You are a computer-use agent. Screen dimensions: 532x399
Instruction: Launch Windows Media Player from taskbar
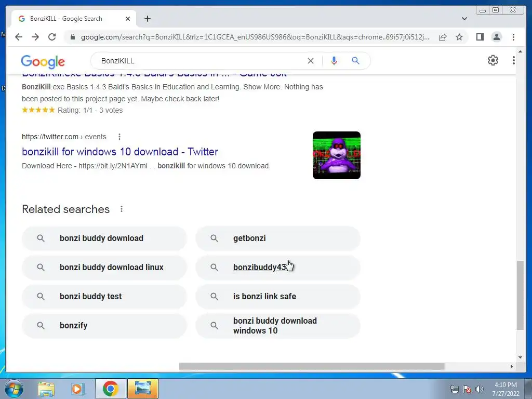(x=77, y=389)
